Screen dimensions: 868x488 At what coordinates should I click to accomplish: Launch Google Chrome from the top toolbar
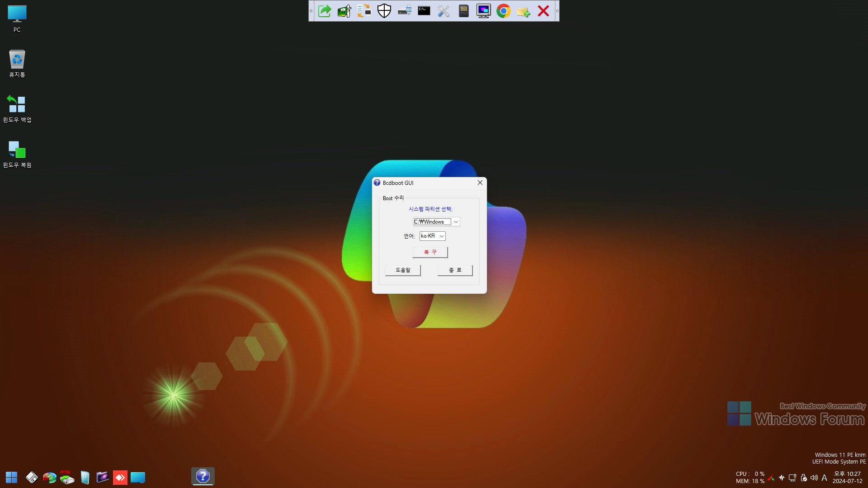click(504, 11)
